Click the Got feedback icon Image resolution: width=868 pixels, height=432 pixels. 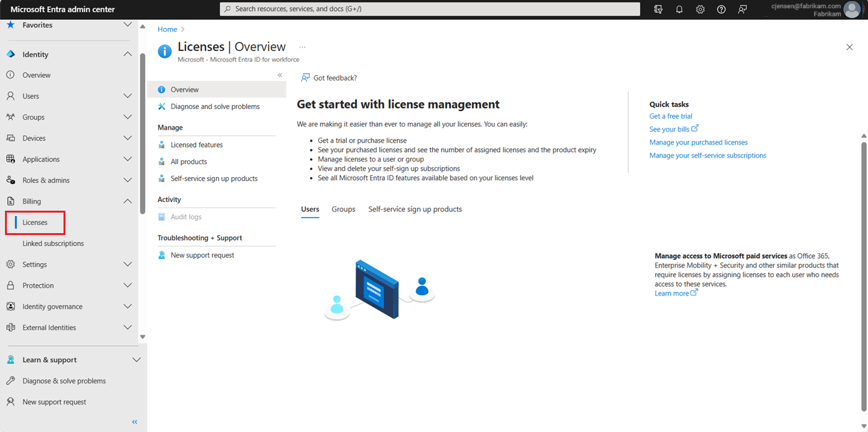pyautogui.click(x=305, y=78)
